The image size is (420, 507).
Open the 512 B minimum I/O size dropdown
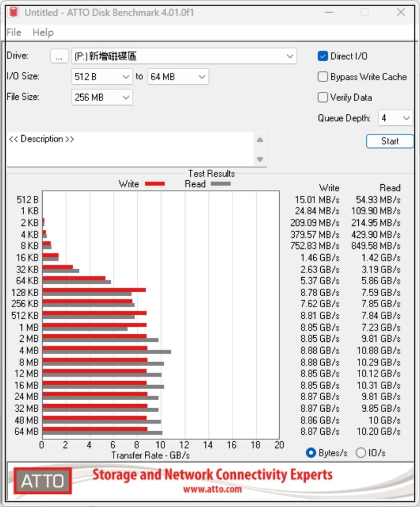click(102, 77)
